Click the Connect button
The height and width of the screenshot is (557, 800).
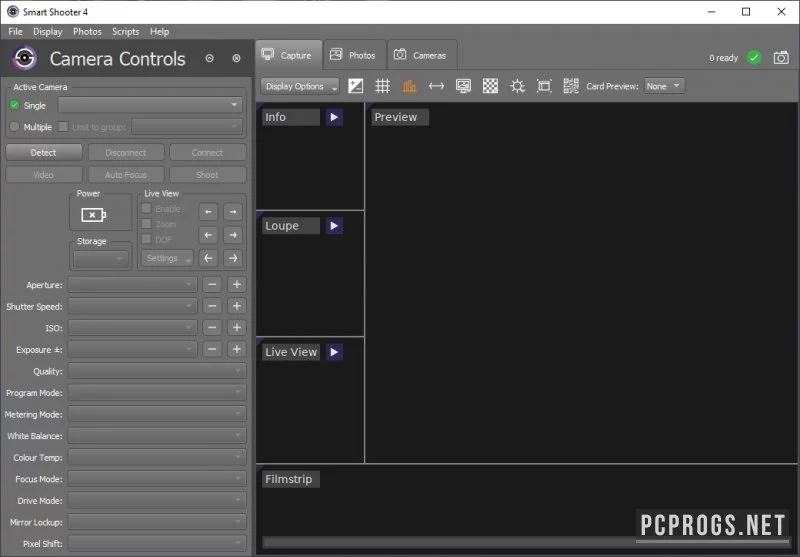(x=207, y=153)
